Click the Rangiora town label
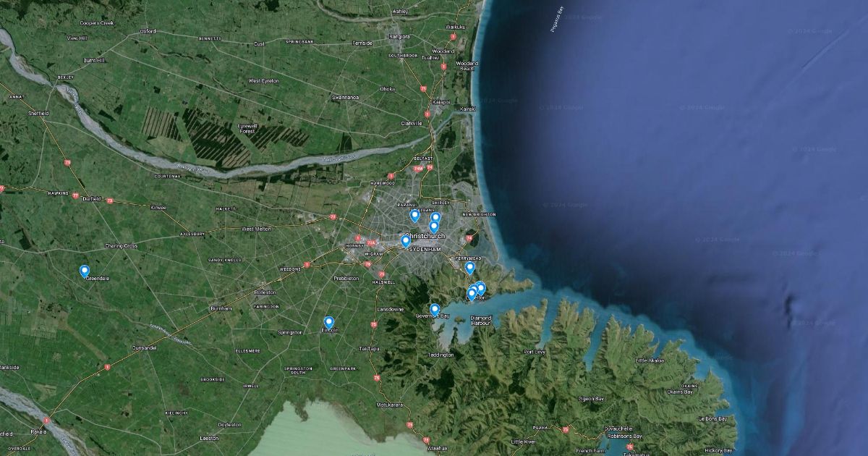Viewport: 868px width, 456px height. tap(399, 35)
